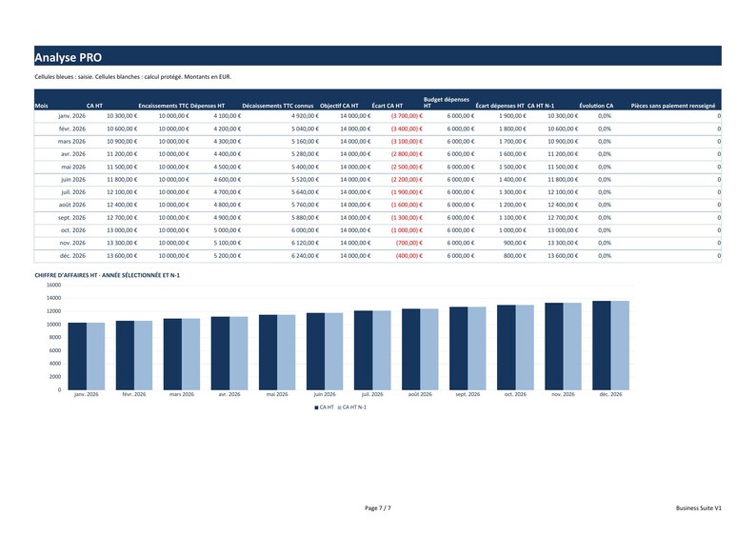Select the 'janv. 2026' month cell in table
This screenshot has height=535, width=756.
tap(71, 116)
